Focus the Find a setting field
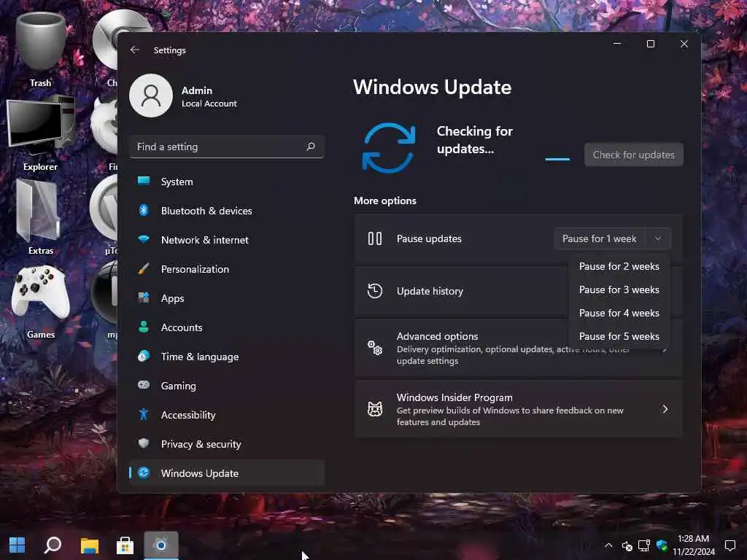The image size is (747, 560). [x=227, y=147]
